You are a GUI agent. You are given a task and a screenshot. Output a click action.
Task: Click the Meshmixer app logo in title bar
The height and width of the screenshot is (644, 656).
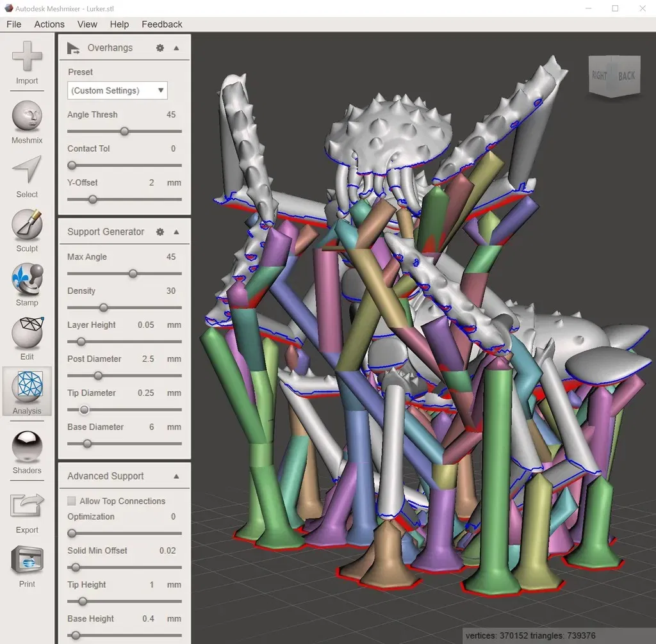tap(8, 8)
